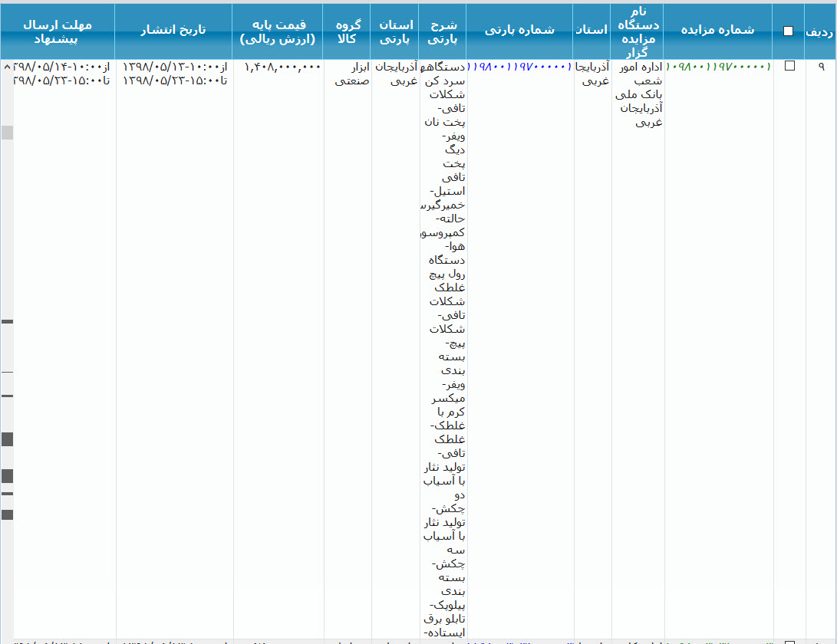This screenshot has width=837, height=644.
Task: Click the قیمت پایه (ارزش ریالی) header
Action: point(277,31)
